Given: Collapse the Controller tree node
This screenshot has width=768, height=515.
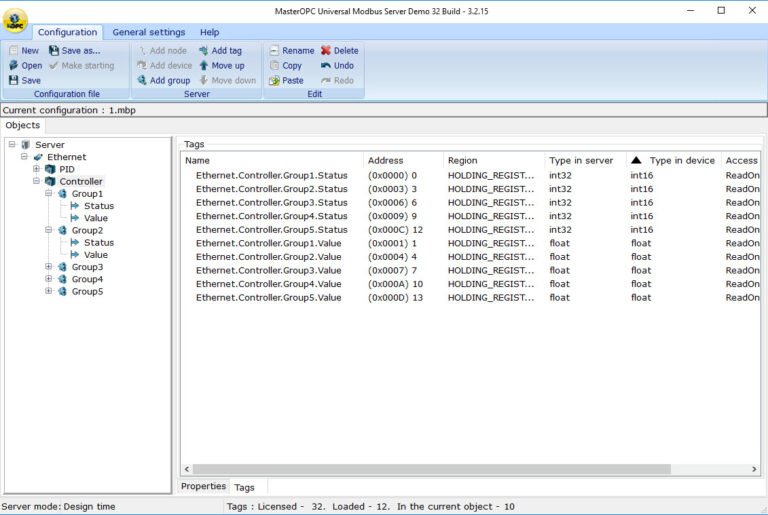Looking at the screenshot, I should click(x=36, y=181).
